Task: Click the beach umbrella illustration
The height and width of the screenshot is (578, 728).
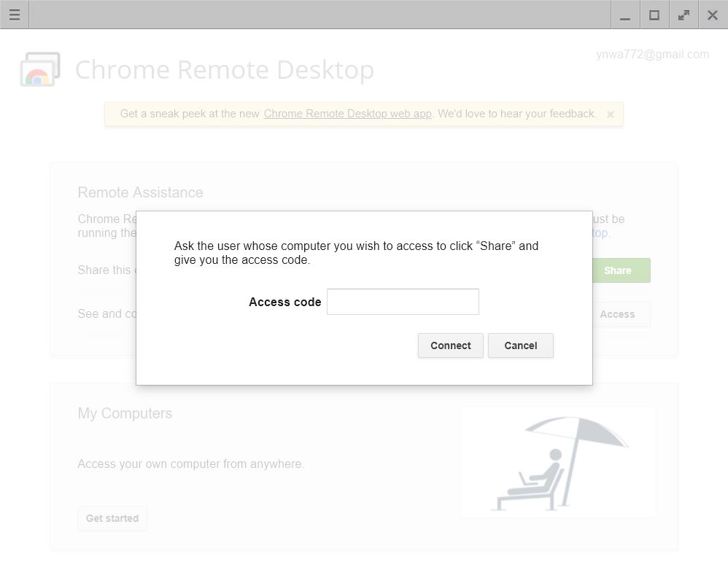Action: pos(559,462)
